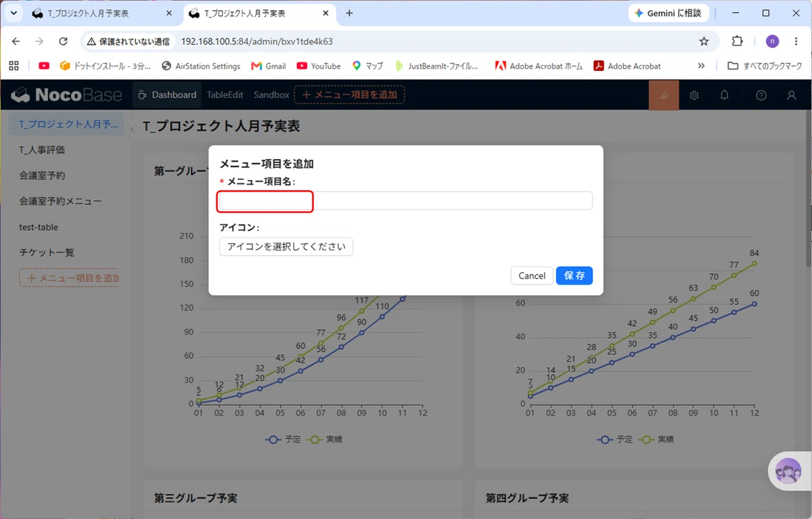Cancel the add menu item dialog
Screen dimensions: 812x519
coord(532,275)
